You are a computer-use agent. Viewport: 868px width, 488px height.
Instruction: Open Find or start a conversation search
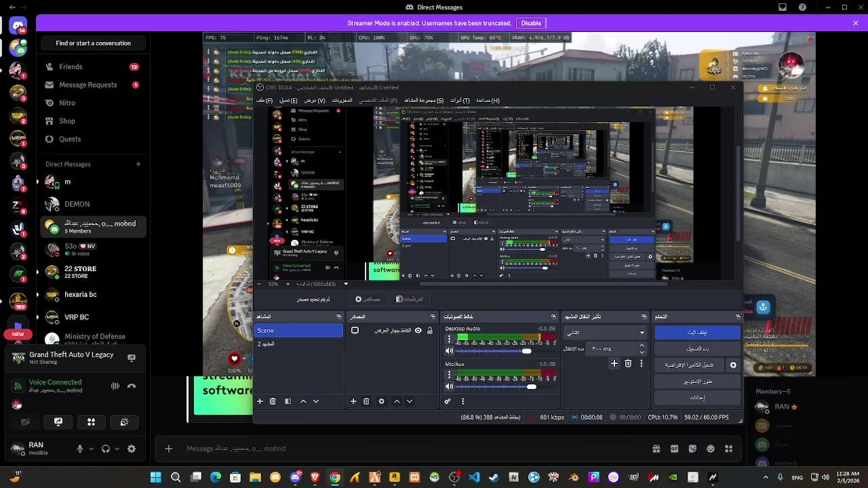point(93,43)
